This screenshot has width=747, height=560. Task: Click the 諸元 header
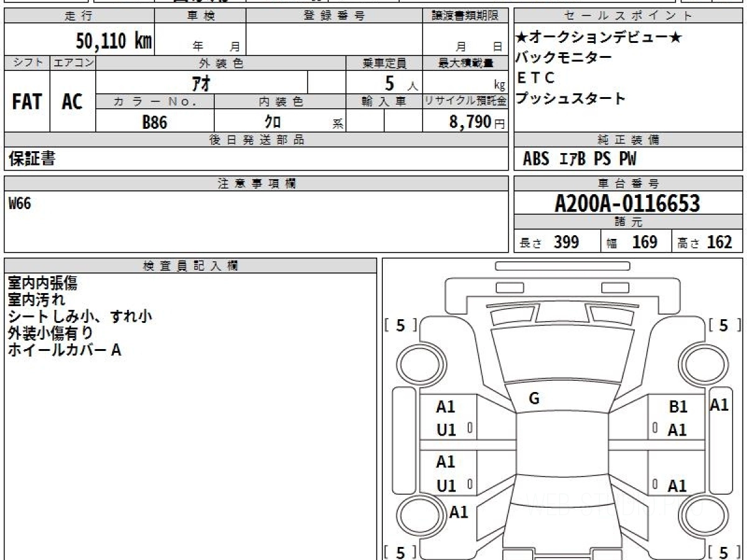(629, 222)
